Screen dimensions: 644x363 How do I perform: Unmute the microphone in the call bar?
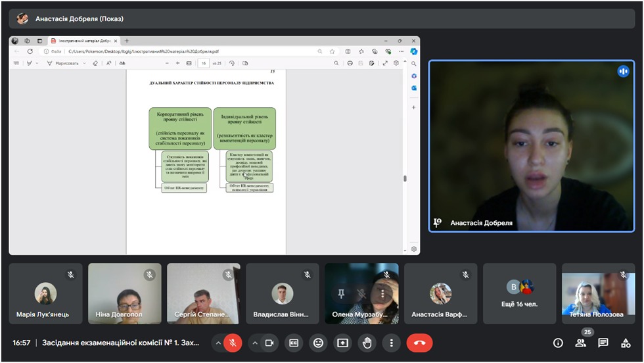pos(233,343)
